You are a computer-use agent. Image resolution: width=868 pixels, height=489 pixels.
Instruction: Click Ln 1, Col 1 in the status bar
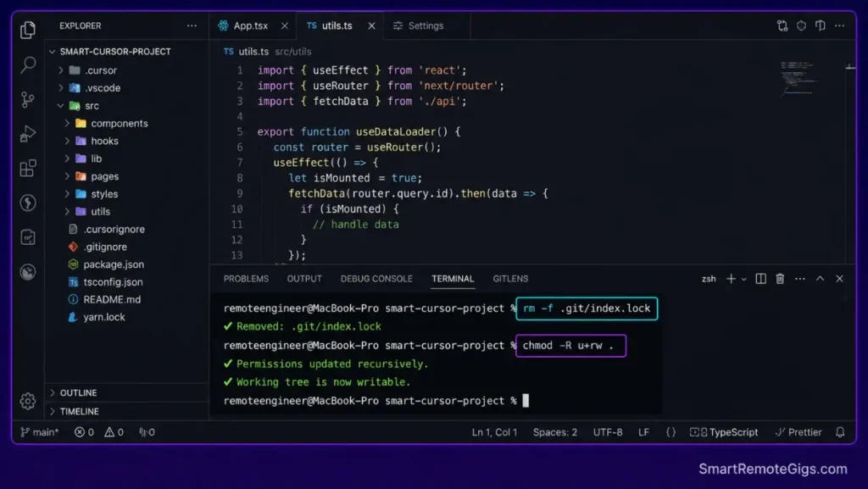point(494,432)
